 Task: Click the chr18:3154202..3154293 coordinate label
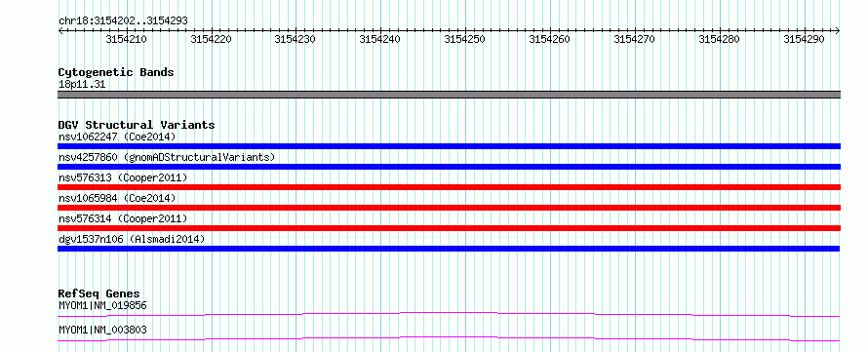tap(123, 21)
